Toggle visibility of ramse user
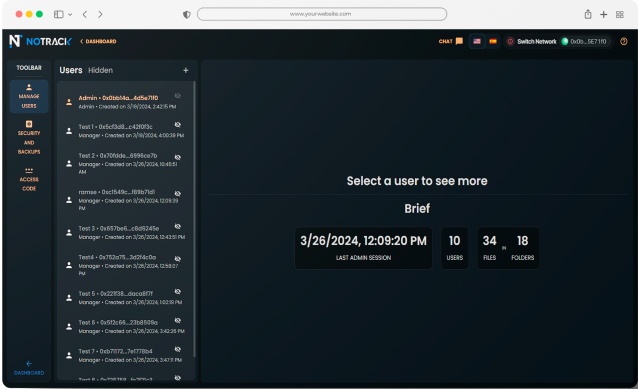 178,194
